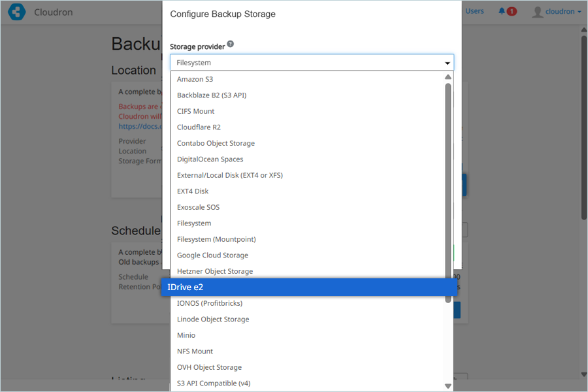This screenshot has width=588, height=392.
Task: Open the cloudron user account menu
Action: point(557,12)
